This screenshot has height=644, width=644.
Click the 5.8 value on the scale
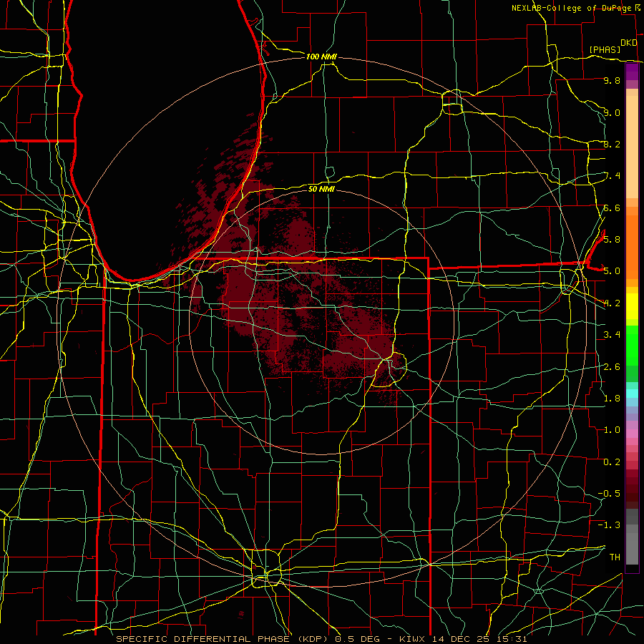click(x=612, y=239)
